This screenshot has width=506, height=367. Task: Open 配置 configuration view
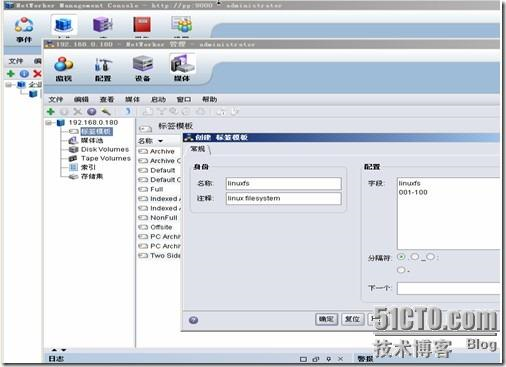103,69
